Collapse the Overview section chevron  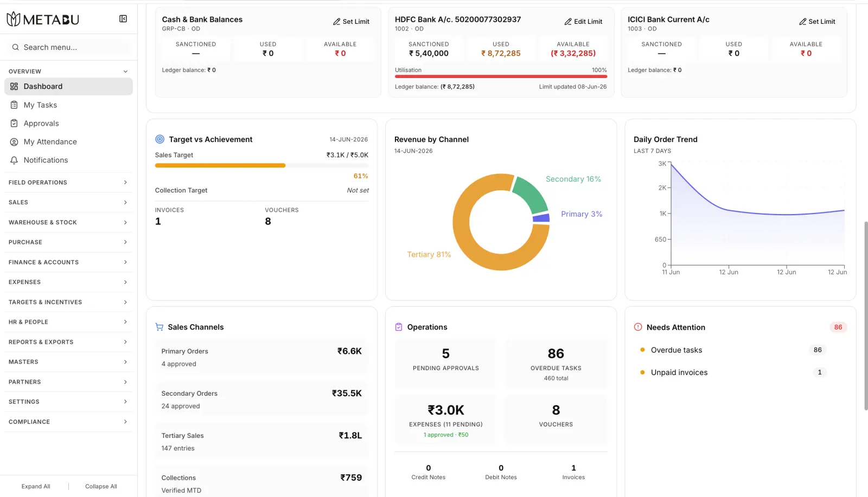click(x=125, y=72)
